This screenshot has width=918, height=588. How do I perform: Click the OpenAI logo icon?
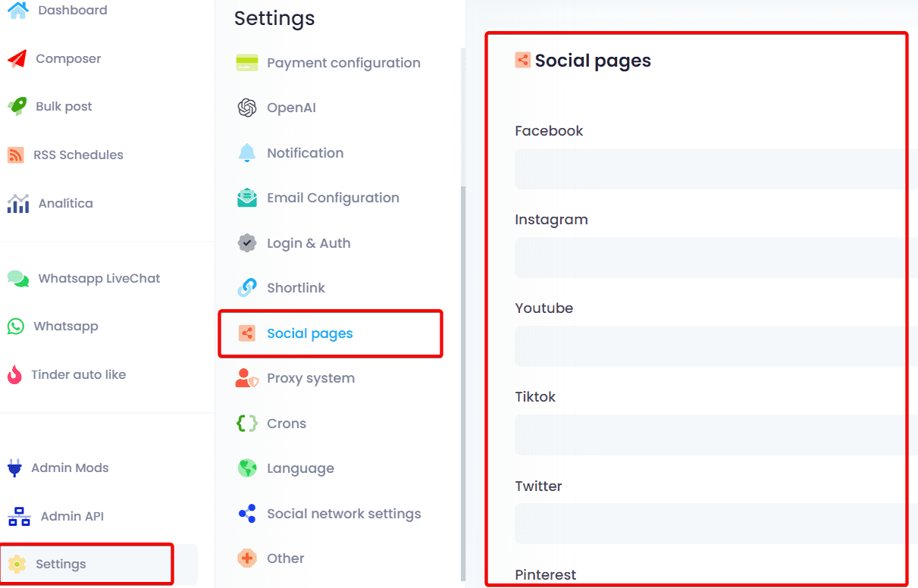coord(247,108)
